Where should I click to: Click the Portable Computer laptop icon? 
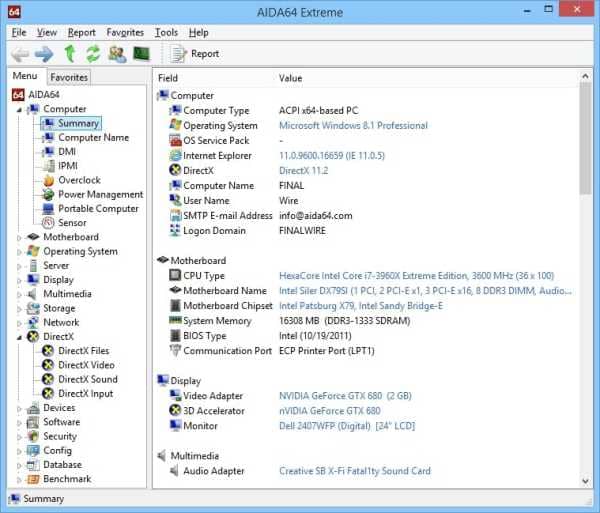click(x=48, y=208)
